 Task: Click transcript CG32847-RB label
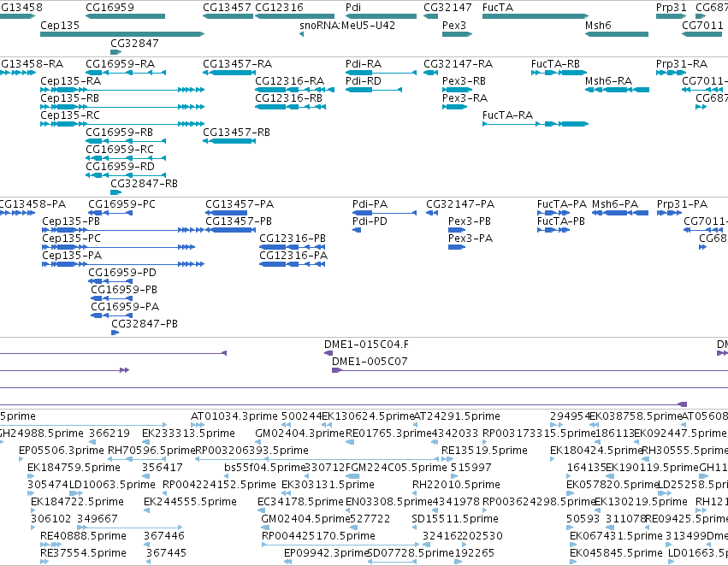pos(145,184)
